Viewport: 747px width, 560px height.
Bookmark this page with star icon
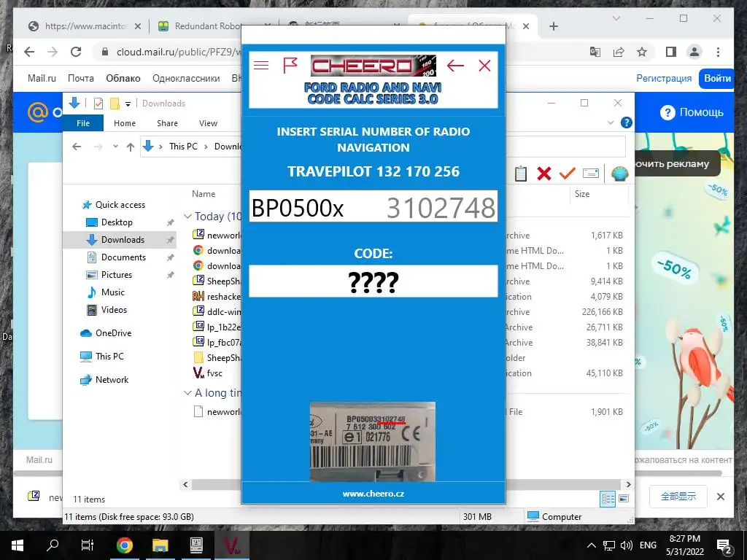(642, 52)
